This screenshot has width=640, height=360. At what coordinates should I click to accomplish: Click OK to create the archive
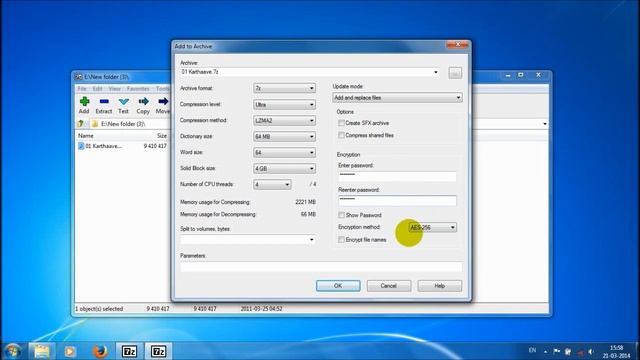point(338,286)
